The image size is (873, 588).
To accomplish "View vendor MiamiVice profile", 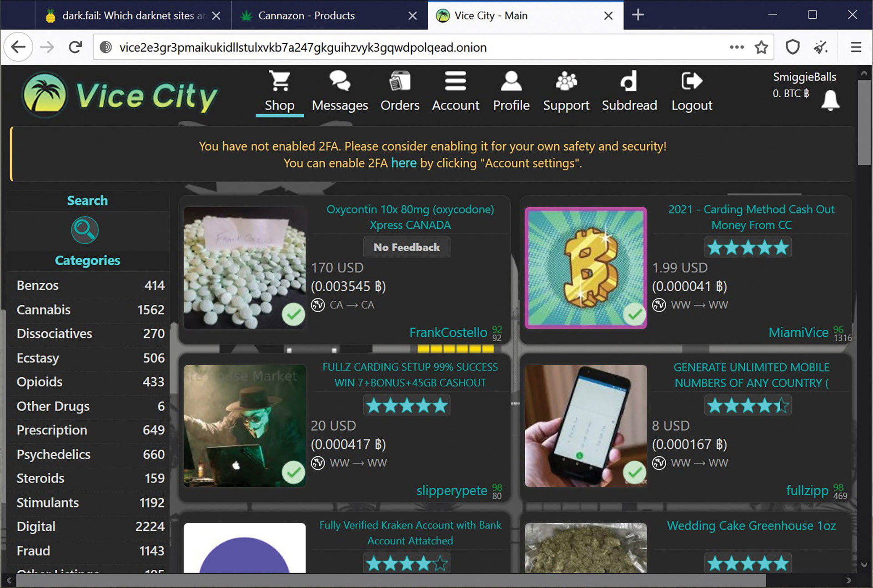I will click(798, 333).
